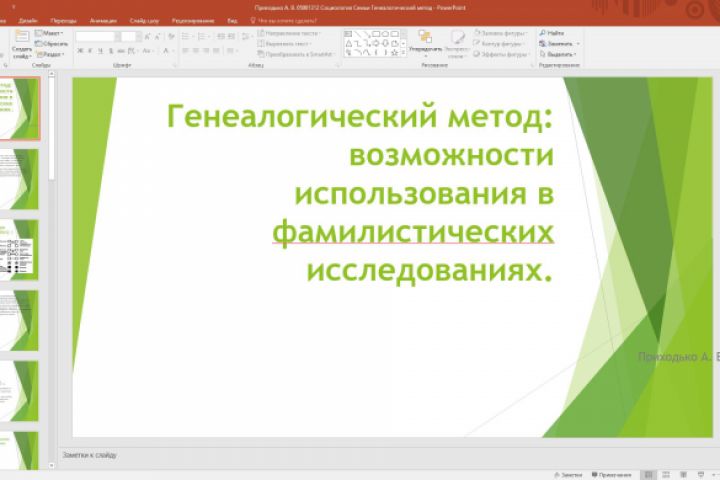Clear all formatting with the eraser icon
The image size is (720, 480).
click(171, 37)
